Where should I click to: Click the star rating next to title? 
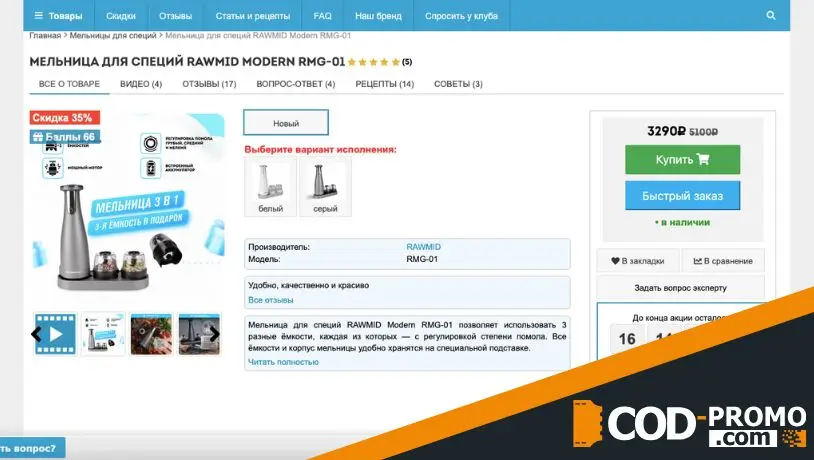point(374,62)
